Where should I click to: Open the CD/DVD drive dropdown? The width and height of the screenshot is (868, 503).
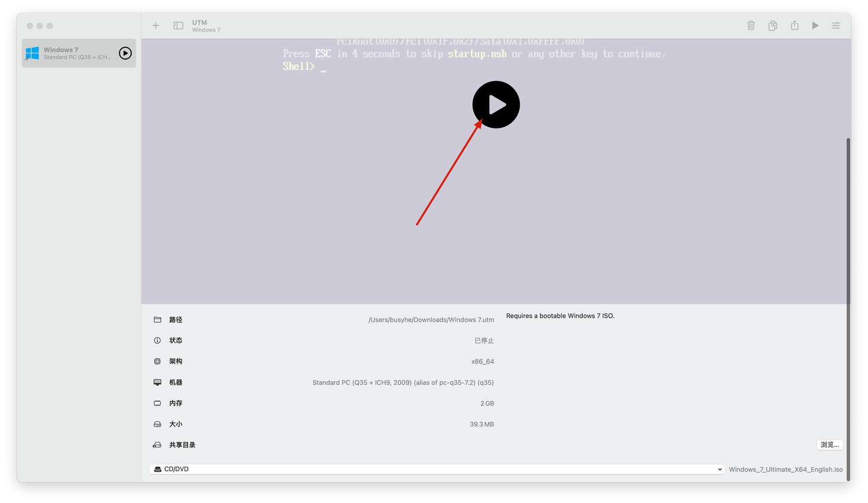(x=437, y=469)
